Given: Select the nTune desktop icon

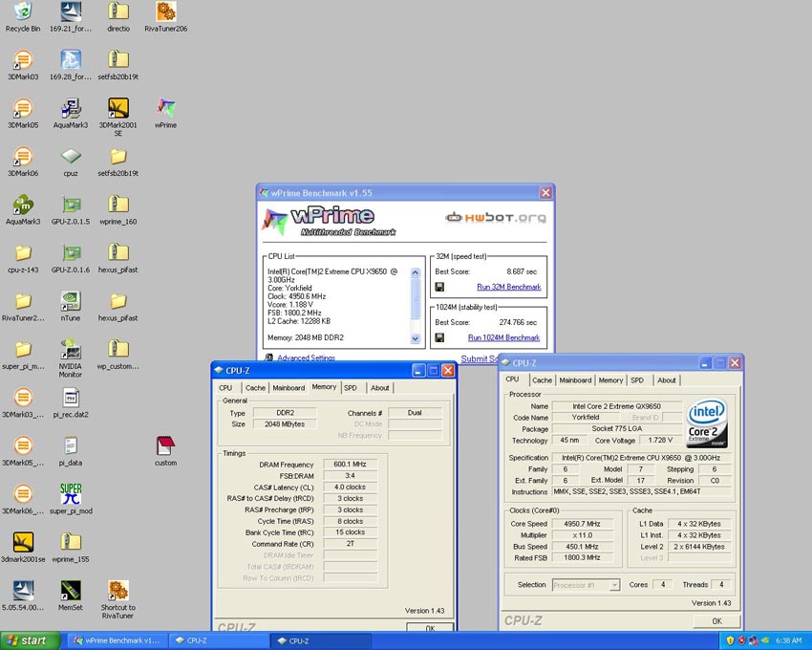Looking at the screenshot, I should click(71, 301).
